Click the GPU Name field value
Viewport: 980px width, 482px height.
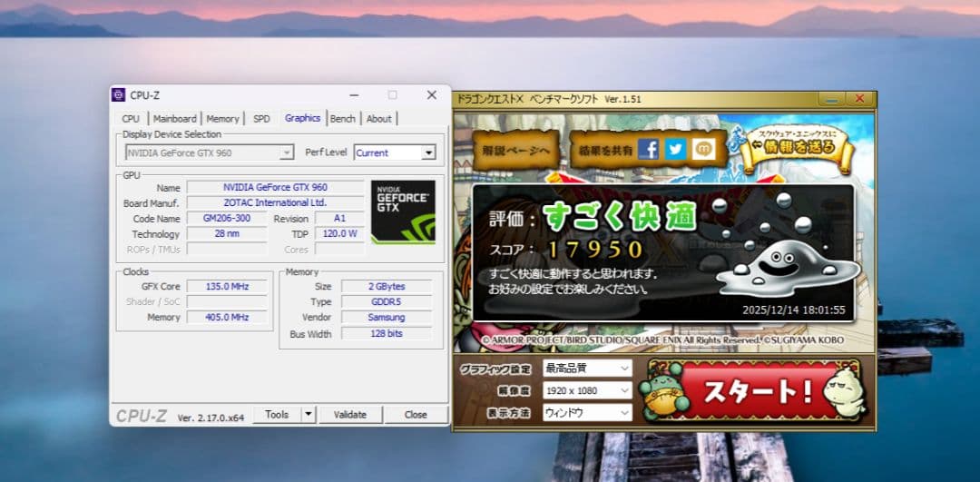[x=275, y=188]
